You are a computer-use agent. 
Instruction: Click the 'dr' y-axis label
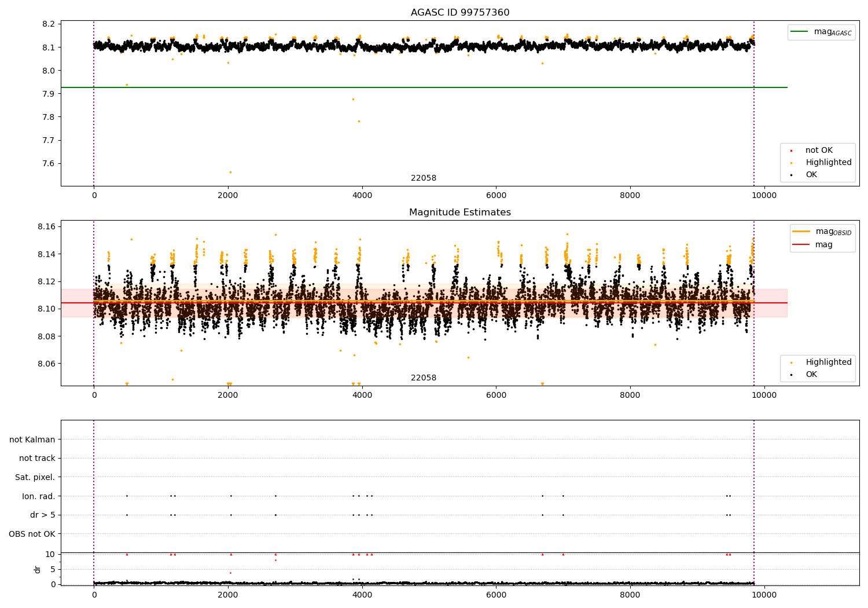click(x=38, y=569)
